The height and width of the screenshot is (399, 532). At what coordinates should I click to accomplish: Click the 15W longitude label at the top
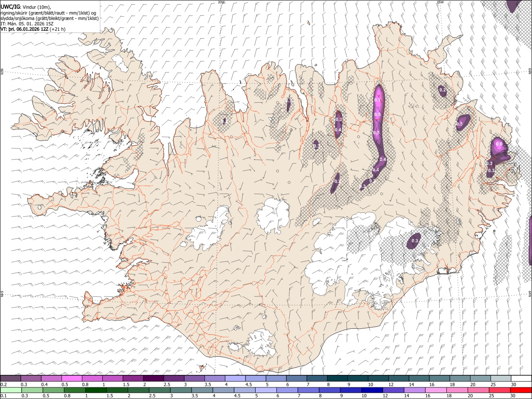[441, 2]
